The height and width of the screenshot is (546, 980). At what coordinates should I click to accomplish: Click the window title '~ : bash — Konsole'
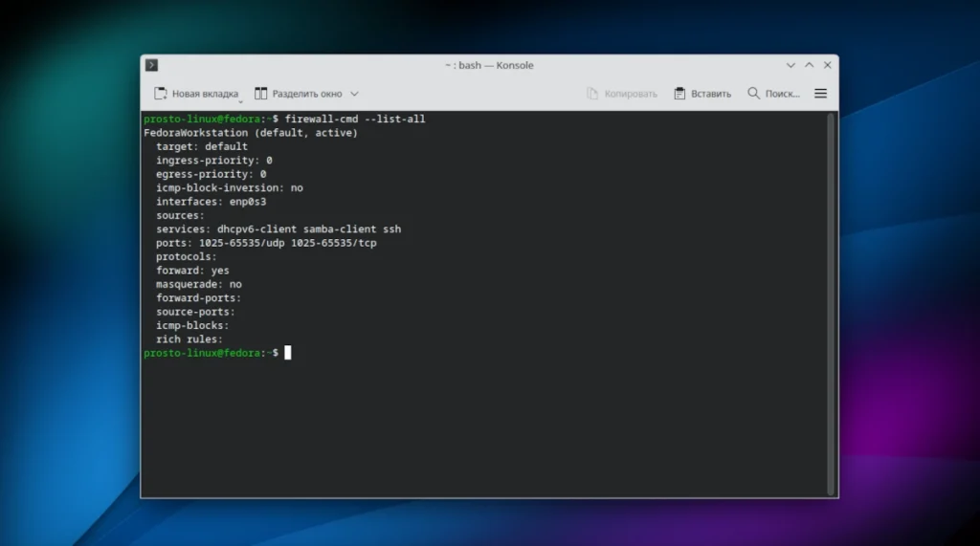489,65
